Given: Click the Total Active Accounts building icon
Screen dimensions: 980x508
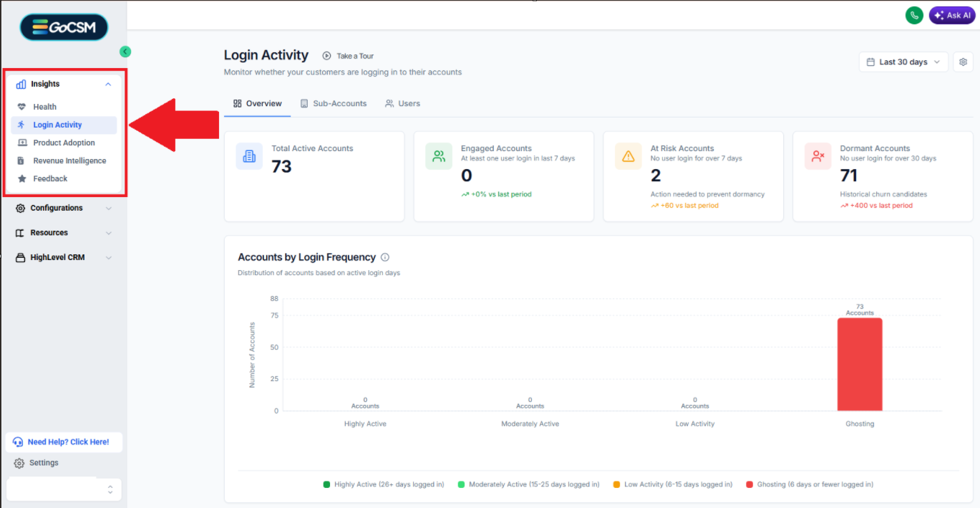Looking at the screenshot, I should (x=249, y=156).
